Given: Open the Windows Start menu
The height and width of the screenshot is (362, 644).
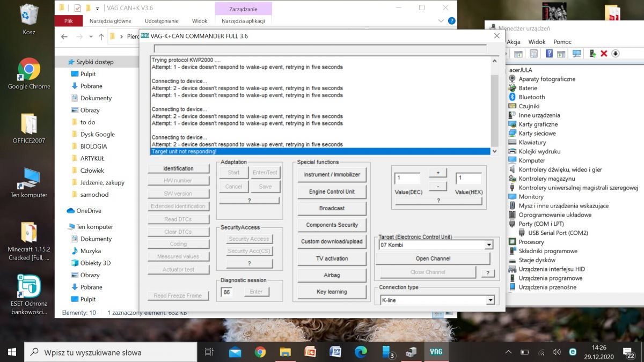Looking at the screenshot, I should point(12,352).
